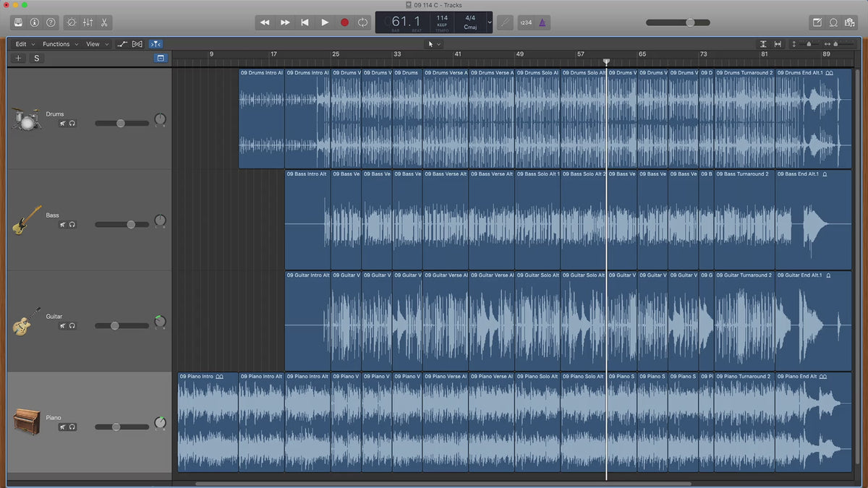
Task: Click the Guitar track volume slider
Action: coord(114,326)
